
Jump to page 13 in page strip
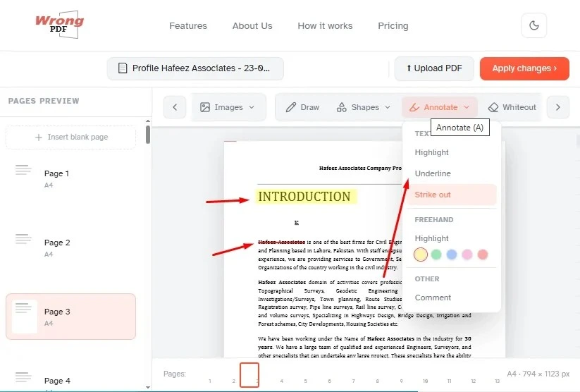(x=497, y=381)
